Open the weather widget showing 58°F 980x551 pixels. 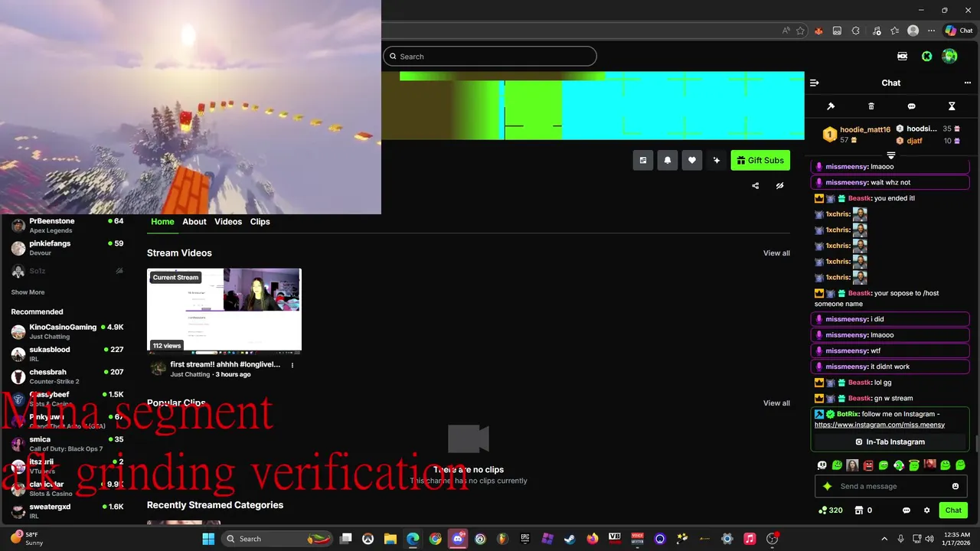tap(27, 538)
